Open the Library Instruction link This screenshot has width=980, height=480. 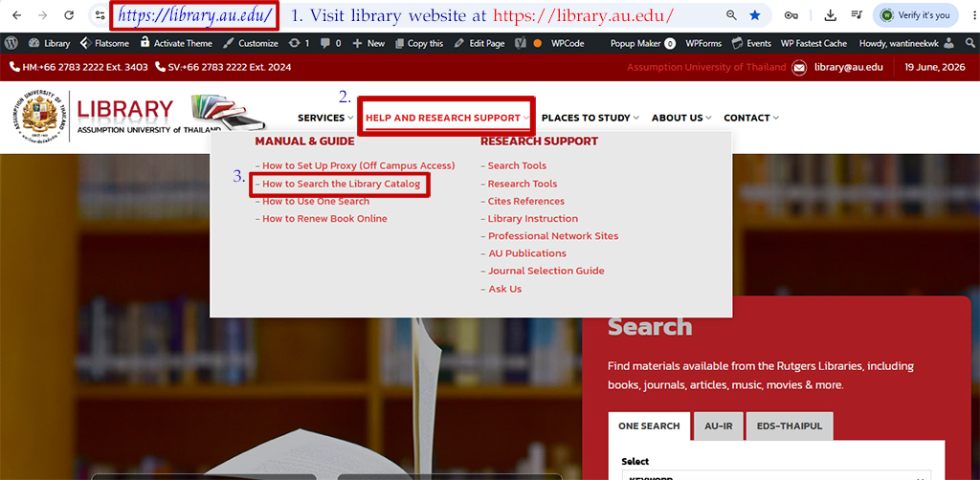point(532,218)
